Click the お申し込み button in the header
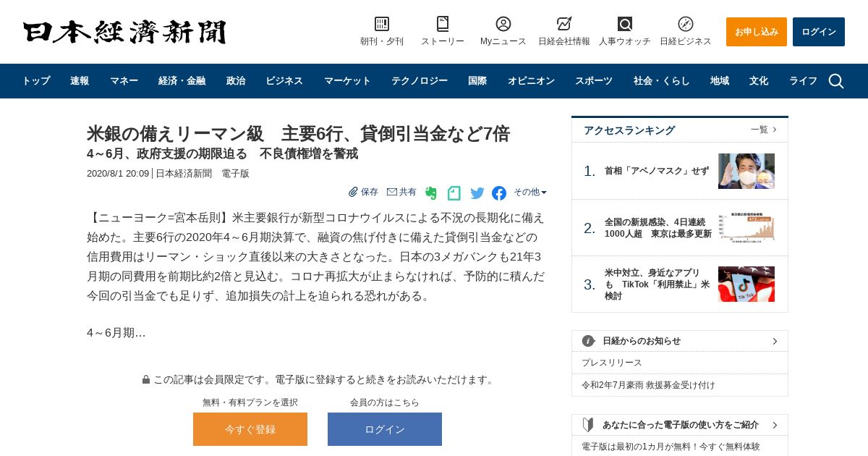 click(x=757, y=32)
